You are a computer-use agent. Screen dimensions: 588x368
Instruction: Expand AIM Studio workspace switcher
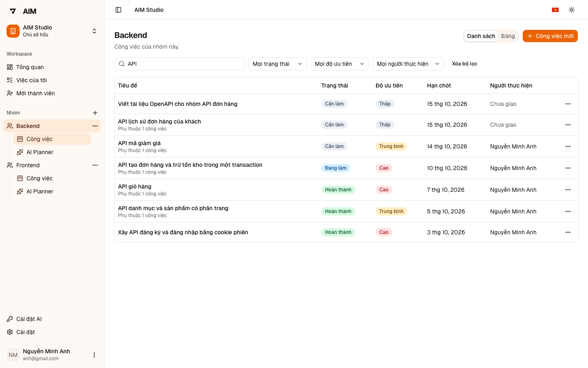click(52, 31)
